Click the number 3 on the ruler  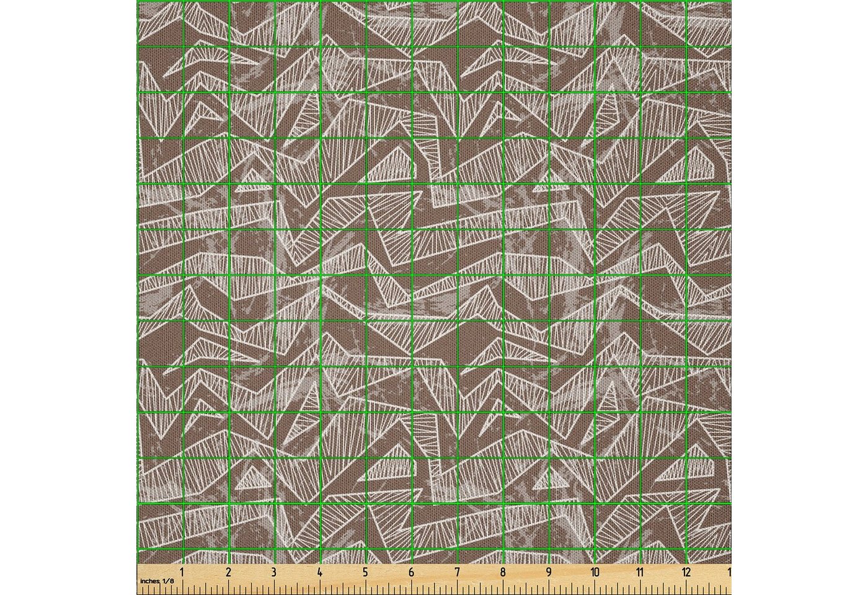click(x=274, y=571)
